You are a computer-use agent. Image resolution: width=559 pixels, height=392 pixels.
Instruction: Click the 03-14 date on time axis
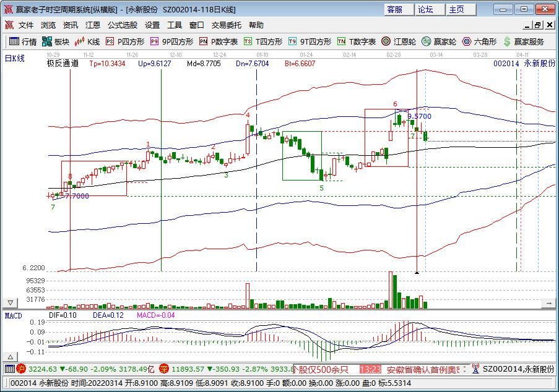click(436, 54)
